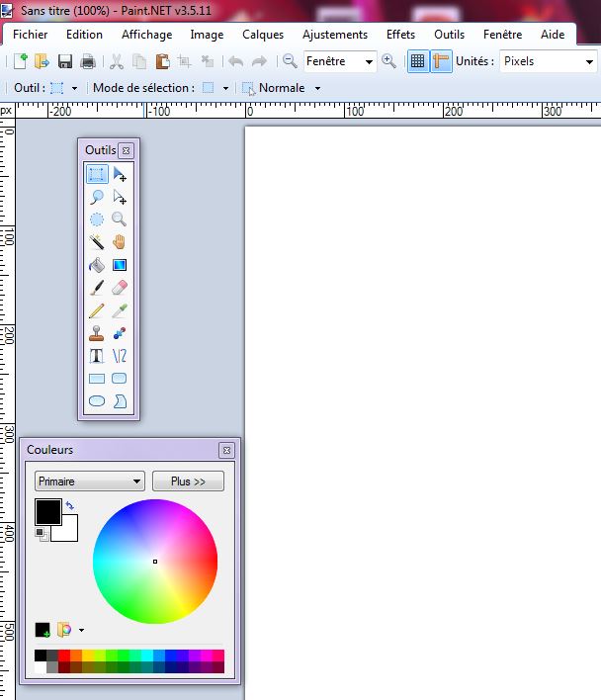
Task: Open the Affichage menu
Action: tap(147, 35)
